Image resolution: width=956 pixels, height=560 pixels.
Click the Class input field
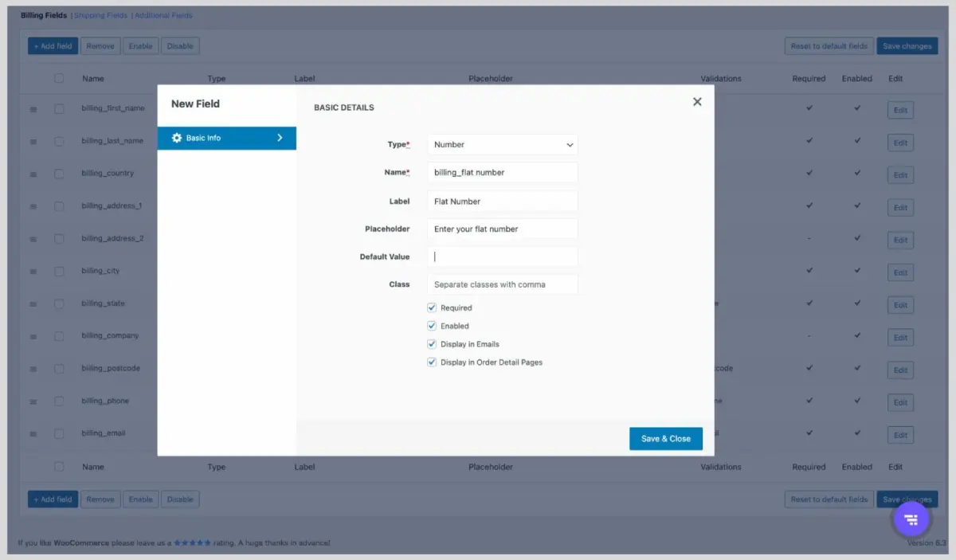point(503,284)
